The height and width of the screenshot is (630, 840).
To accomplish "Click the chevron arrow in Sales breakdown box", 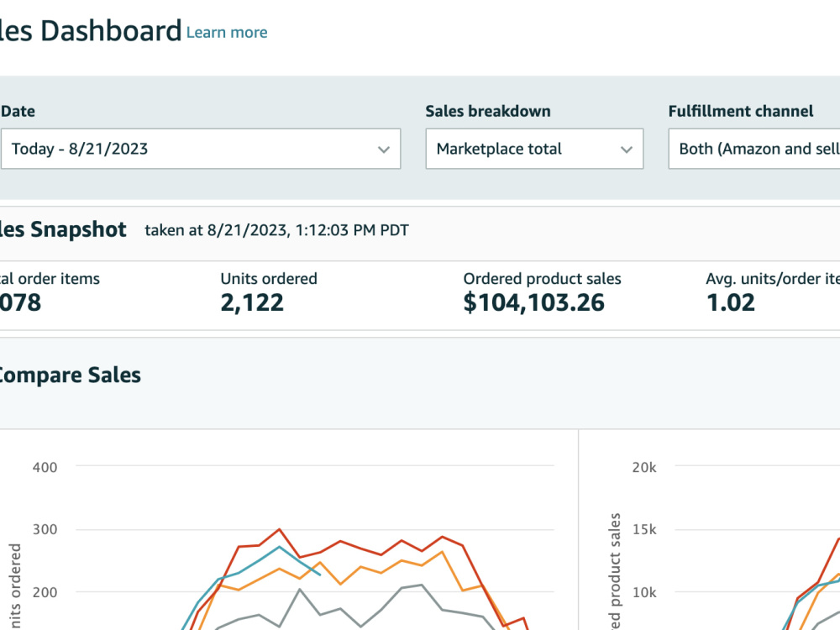I will coord(627,150).
